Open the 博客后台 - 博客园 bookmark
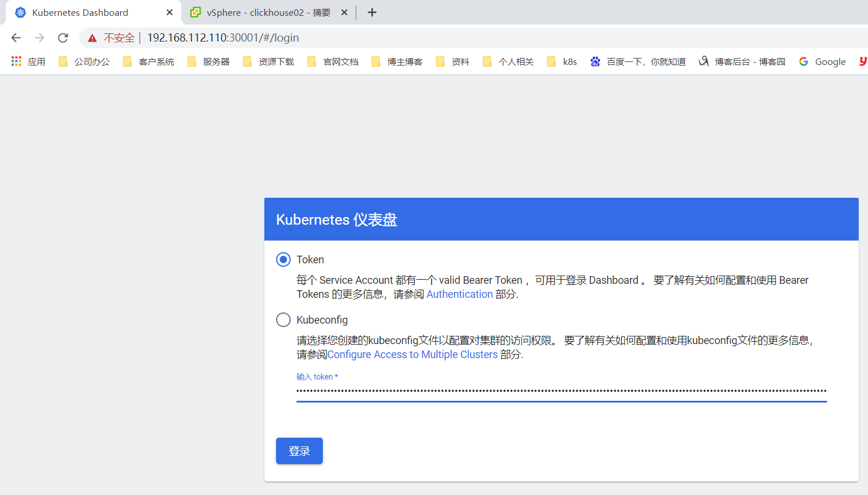868x495 pixels. click(742, 61)
